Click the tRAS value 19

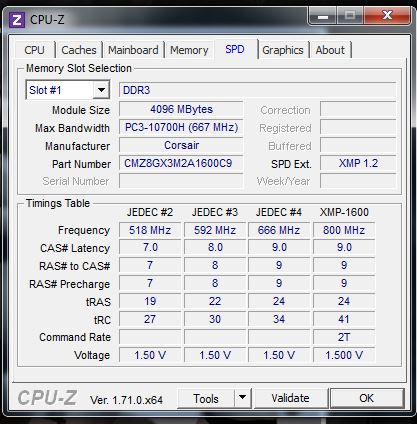point(150,301)
